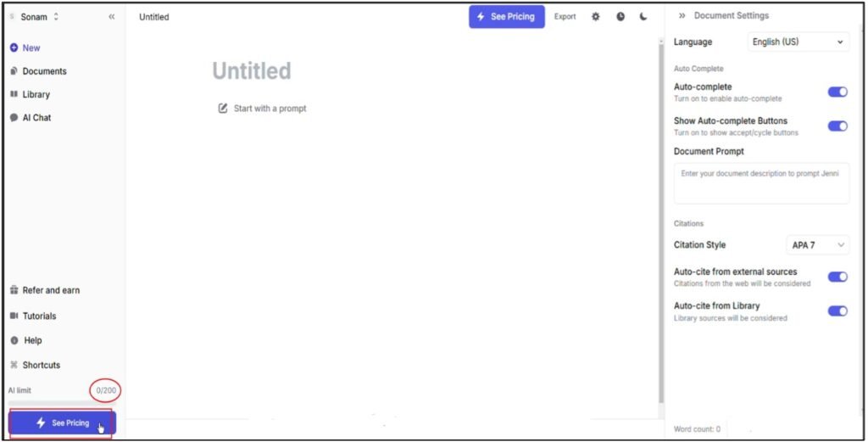Image resolution: width=868 pixels, height=442 pixels.
Task: Switch to dark mode moon icon
Action: click(643, 17)
